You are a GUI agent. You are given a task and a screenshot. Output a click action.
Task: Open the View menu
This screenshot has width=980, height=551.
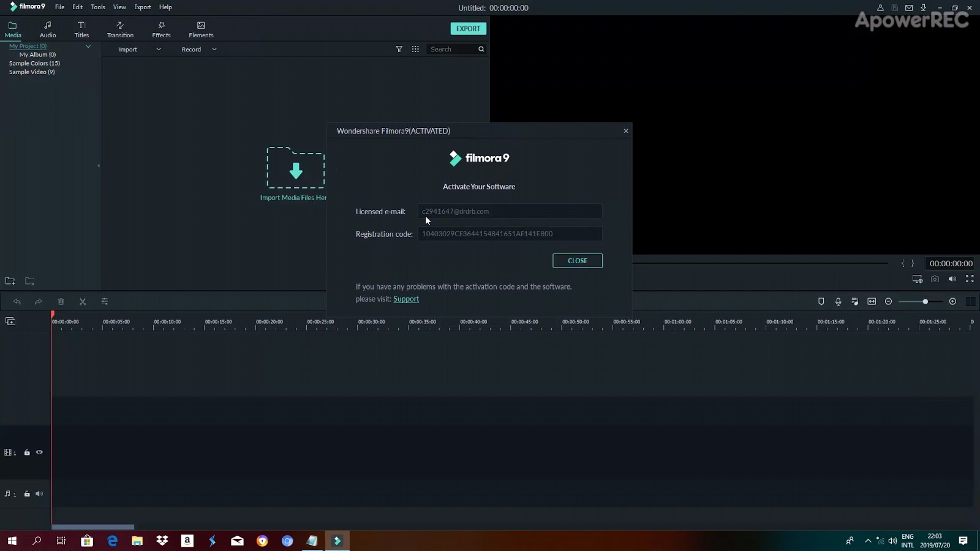(119, 7)
